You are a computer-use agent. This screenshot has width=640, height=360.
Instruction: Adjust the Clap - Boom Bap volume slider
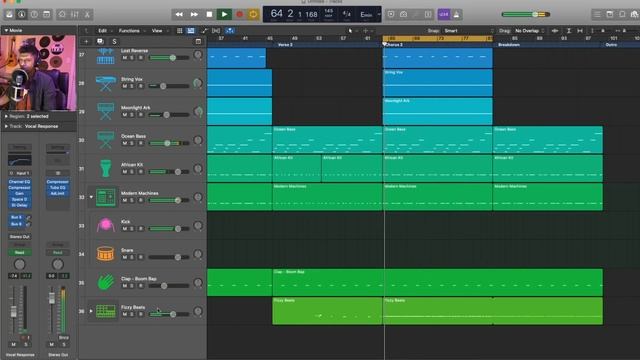(169, 286)
